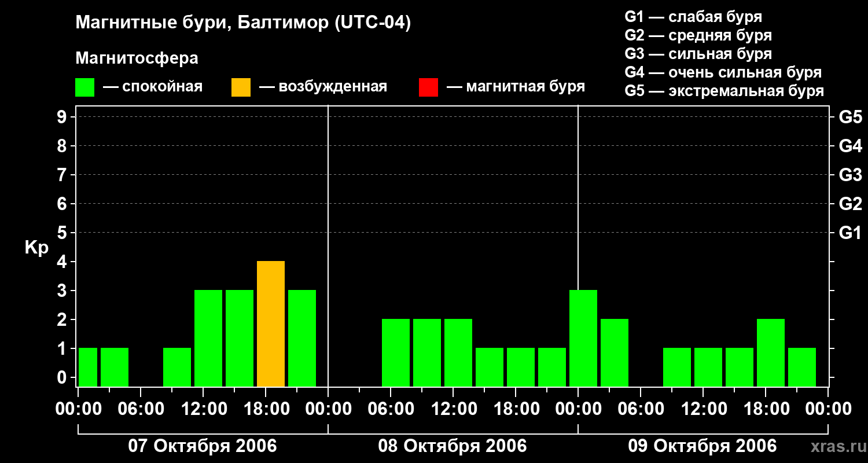Click the final '00:00' label ending 09 October
The width and height of the screenshot is (868, 463).
point(828,409)
